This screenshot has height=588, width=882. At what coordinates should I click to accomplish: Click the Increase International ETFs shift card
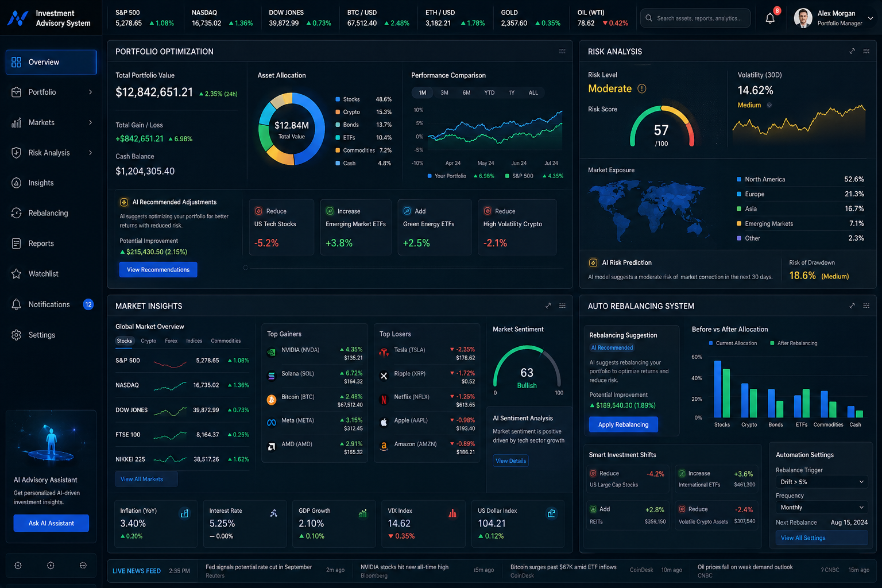coord(717,479)
